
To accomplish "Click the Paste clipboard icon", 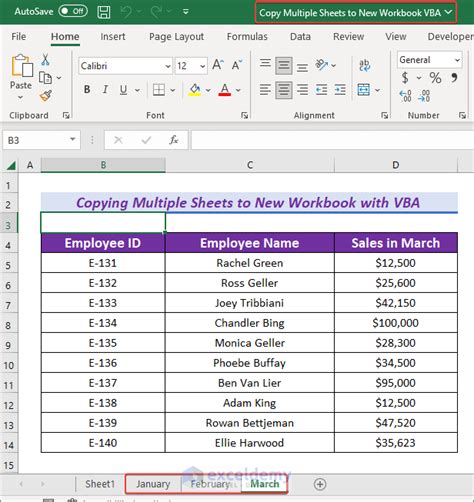I will pos(22,66).
